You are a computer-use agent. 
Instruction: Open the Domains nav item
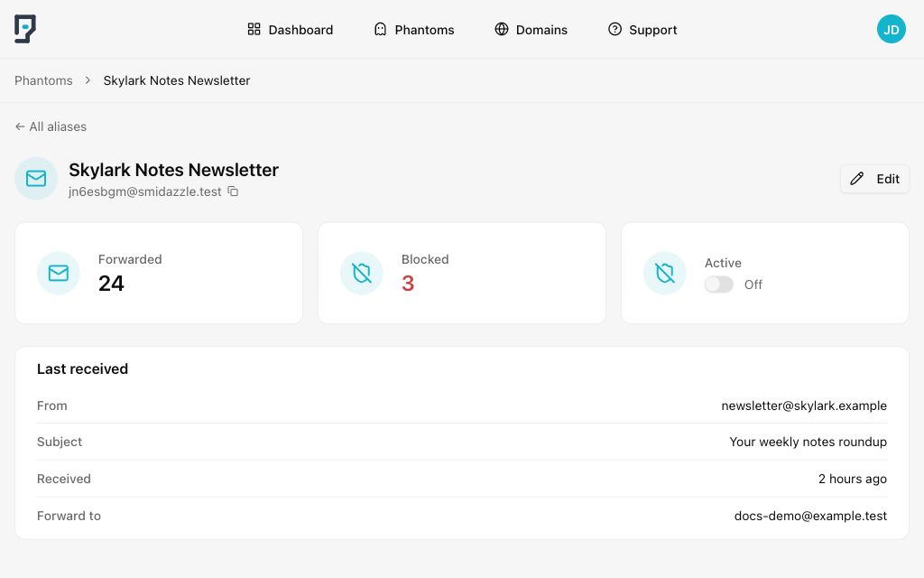click(531, 30)
